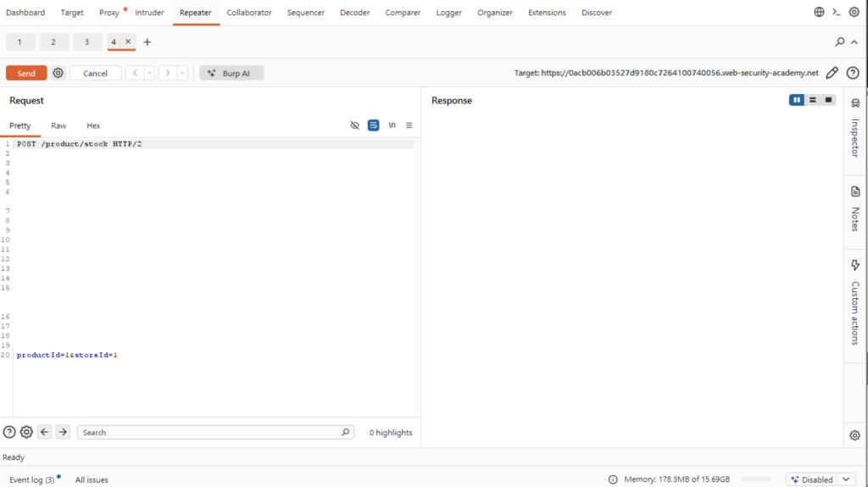Open Burp settings gear at top right
The image size is (868, 487).
coord(854,12)
